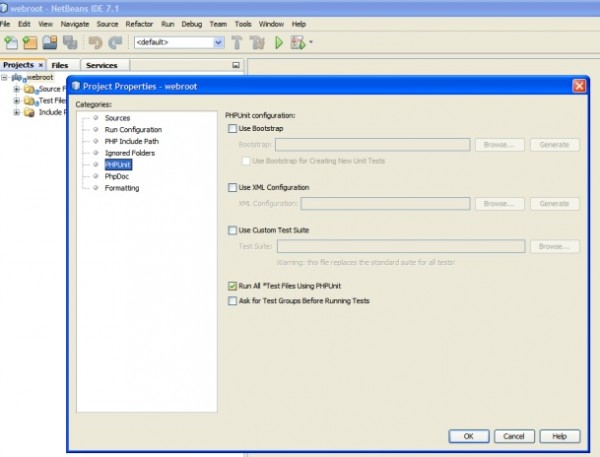The height and width of the screenshot is (457, 600).
Task: Select the PHPUnit category
Action: pyautogui.click(x=118, y=165)
